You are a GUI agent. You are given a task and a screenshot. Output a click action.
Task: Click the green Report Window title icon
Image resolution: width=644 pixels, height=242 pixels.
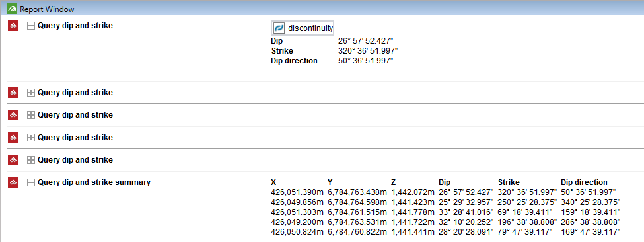tap(12, 8)
